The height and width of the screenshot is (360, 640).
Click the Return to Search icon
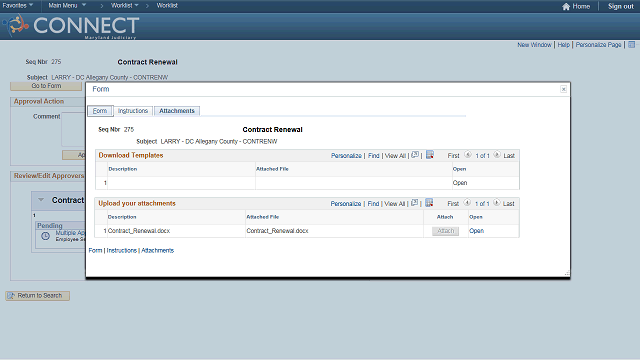click(x=11, y=296)
